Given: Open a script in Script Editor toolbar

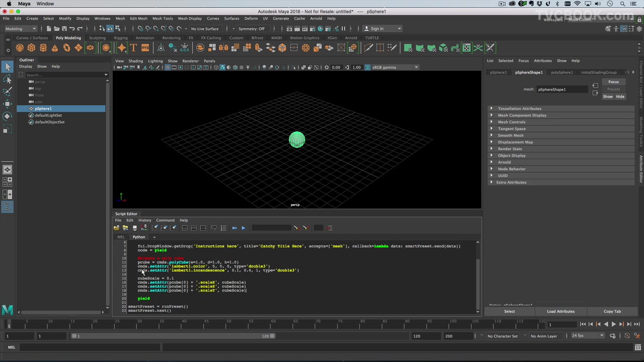Looking at the screenshot, I should [116, 228].
